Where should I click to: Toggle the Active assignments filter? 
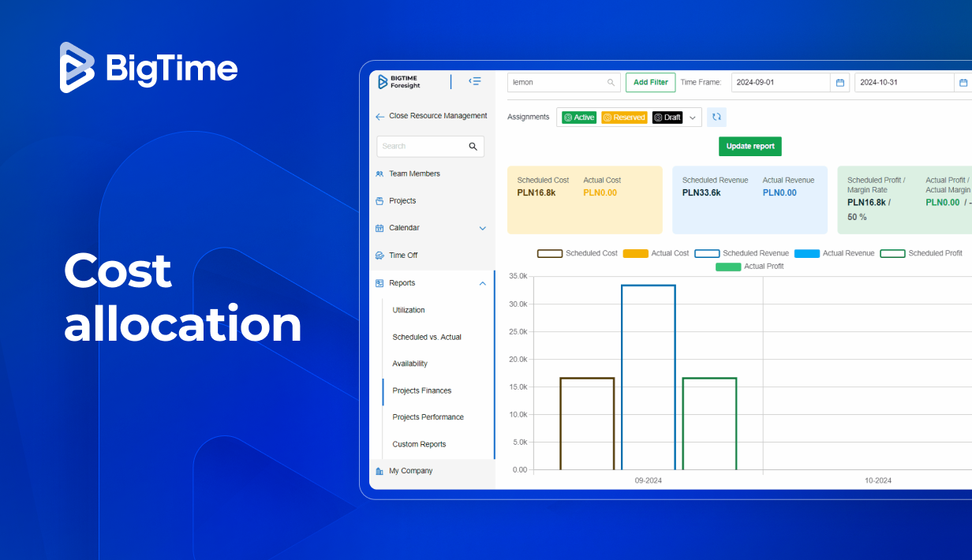click(579, 118)
